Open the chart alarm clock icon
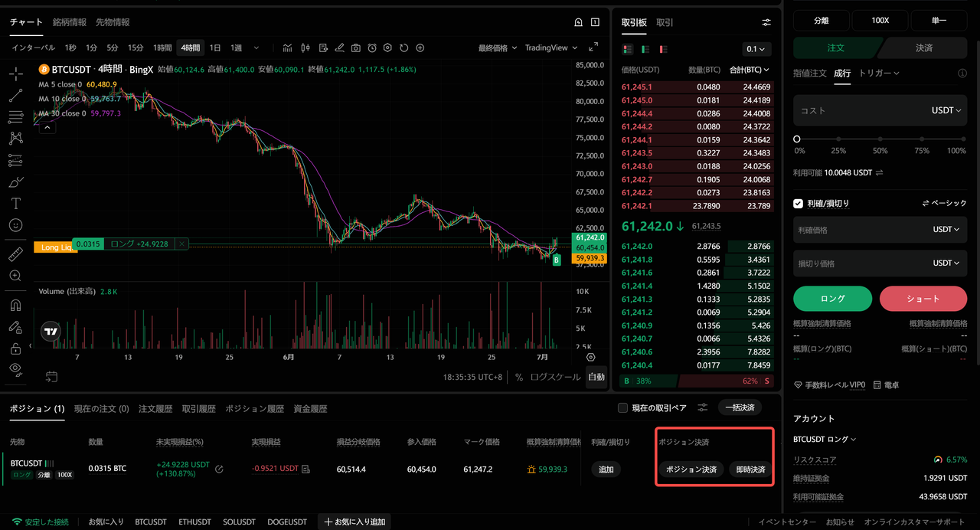 pos(372,47)
